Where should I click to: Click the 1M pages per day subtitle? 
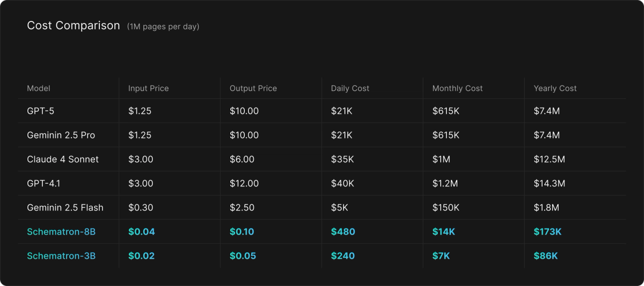click(163, 27)
